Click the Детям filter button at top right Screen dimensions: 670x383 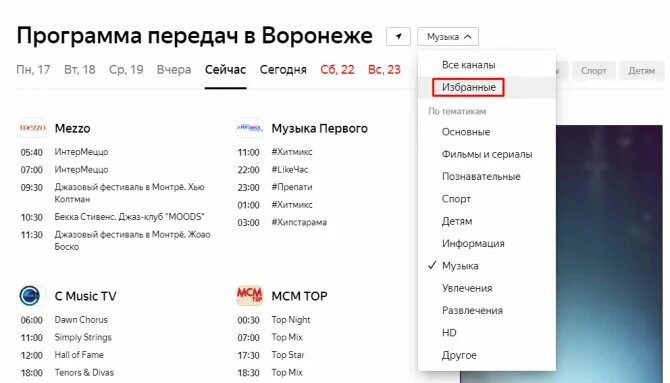pos(641,71)
